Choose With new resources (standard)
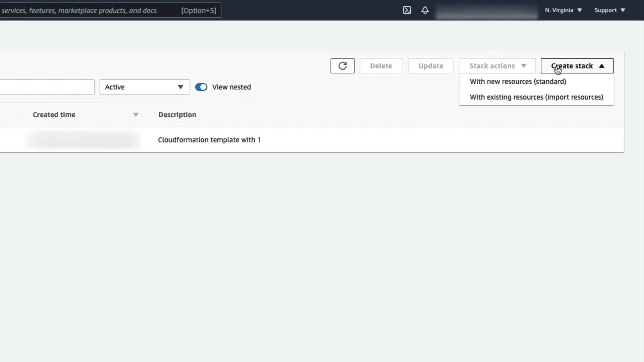This screenshot has height=362, width=644. coord(518,81)
